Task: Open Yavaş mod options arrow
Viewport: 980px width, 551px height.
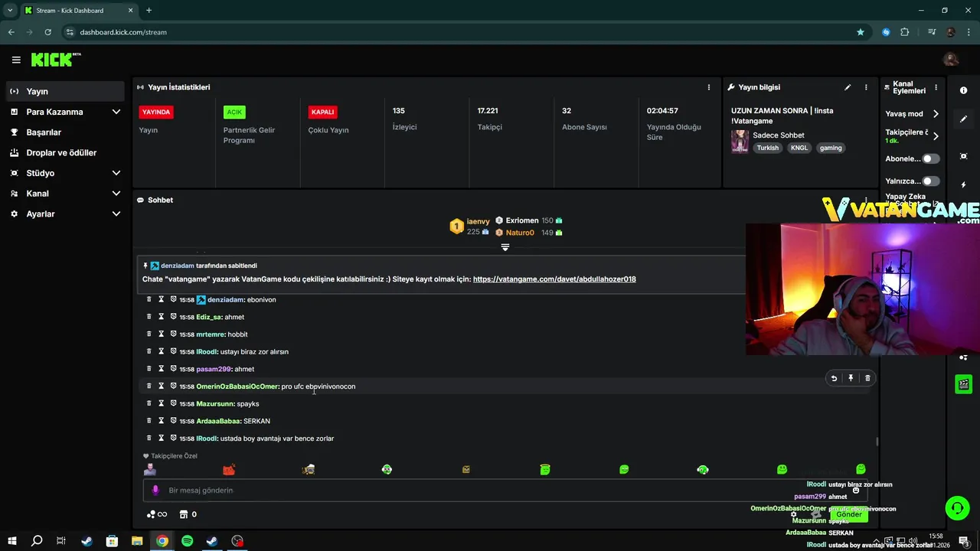Action: point(936,114)
